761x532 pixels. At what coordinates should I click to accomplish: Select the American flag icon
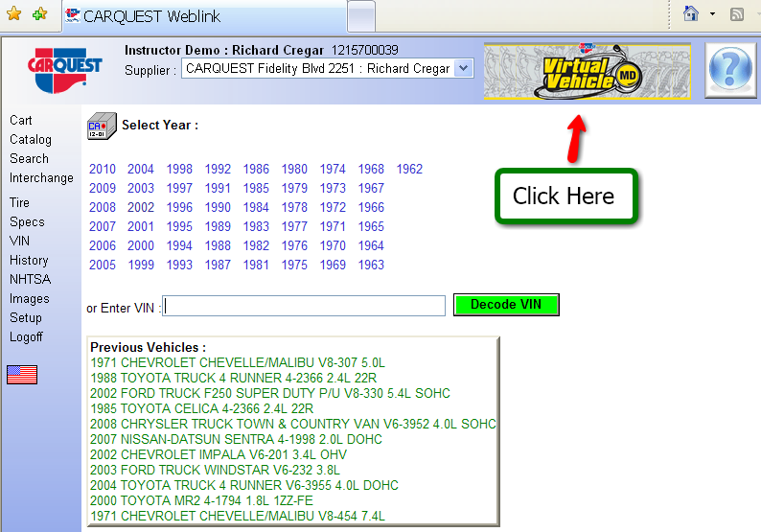coord(22,375)
